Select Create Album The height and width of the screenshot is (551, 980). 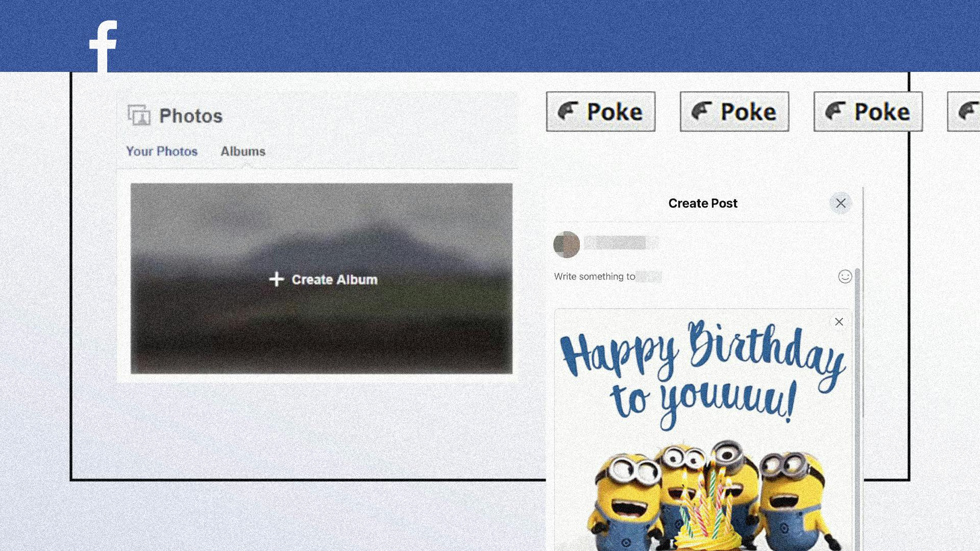[323, 280]
